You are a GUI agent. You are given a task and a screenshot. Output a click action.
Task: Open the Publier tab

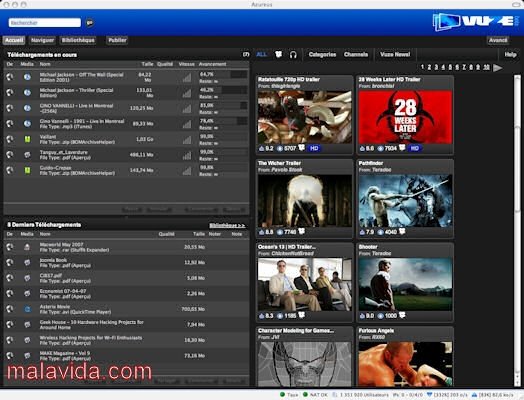(x=117, y=40)
